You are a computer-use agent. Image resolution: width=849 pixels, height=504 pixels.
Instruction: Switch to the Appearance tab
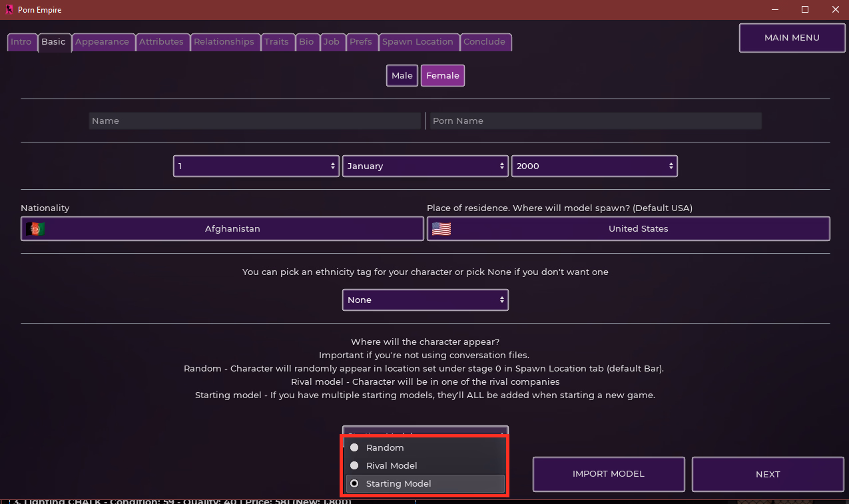[102, 42]
